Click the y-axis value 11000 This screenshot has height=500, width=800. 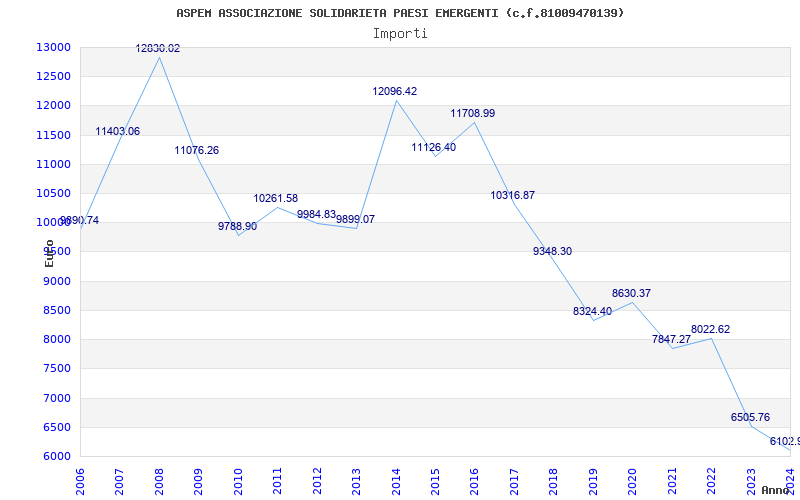click(53, 164)
